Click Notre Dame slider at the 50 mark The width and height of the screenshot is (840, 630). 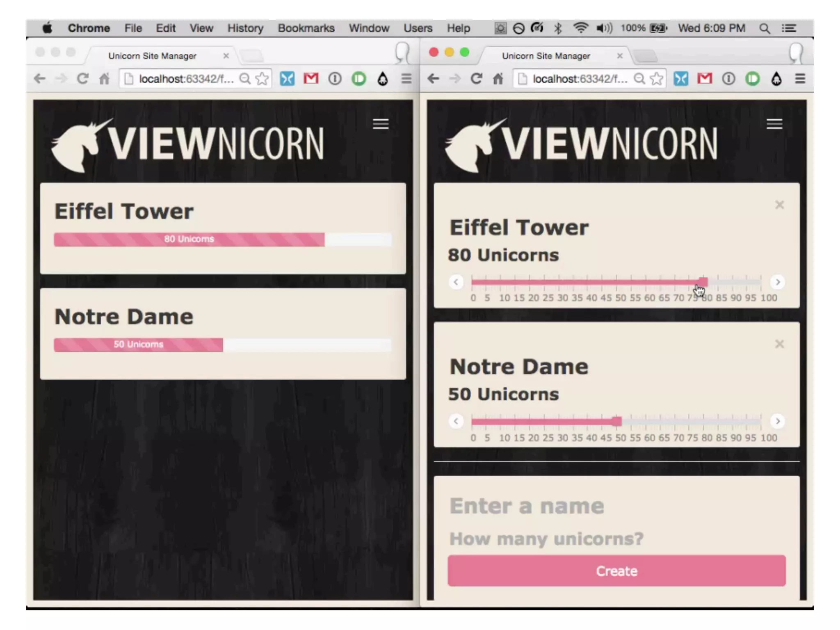click(617, 421)
